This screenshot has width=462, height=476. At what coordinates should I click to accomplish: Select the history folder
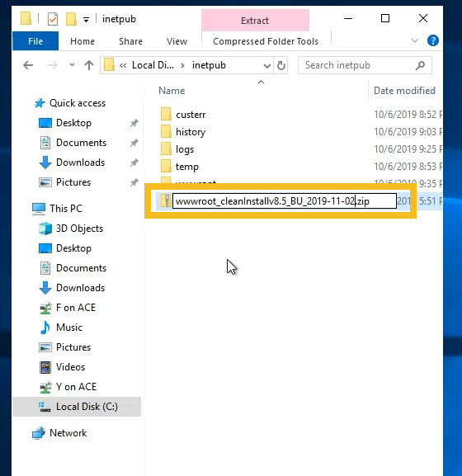click(x=191, y=132)
